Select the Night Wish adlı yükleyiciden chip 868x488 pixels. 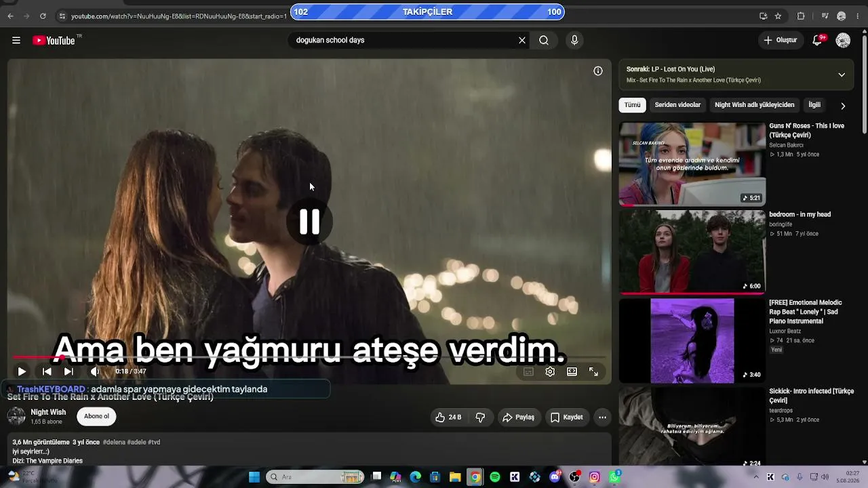tap(755, 105)
